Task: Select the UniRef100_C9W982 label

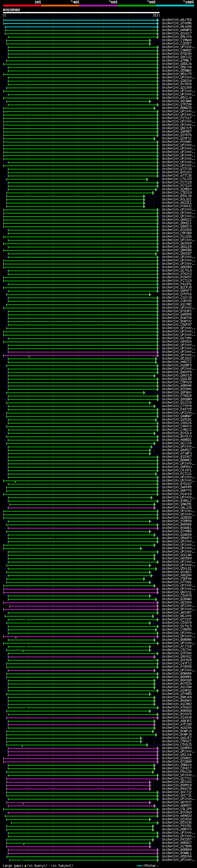Action: pos(177,50)
